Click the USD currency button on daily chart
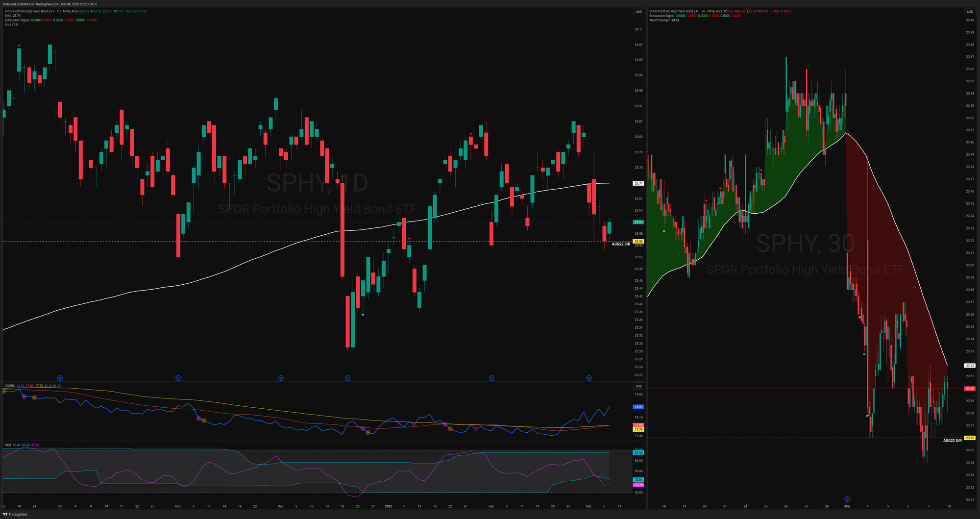The width and height of the screenshot is (980, 519). [x=638, y=12]
